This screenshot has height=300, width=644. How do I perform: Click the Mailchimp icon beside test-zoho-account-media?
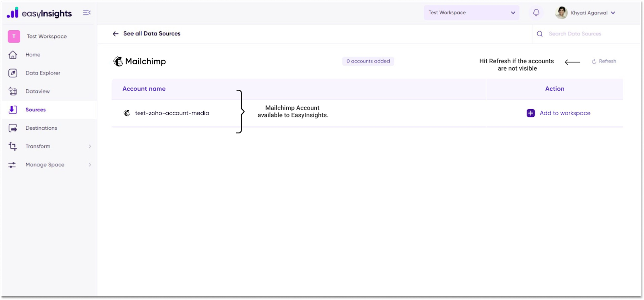[127, 113]
